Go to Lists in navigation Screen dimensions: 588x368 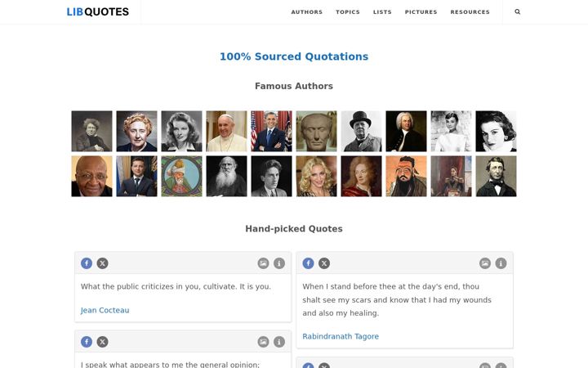(x=382, y=12)
